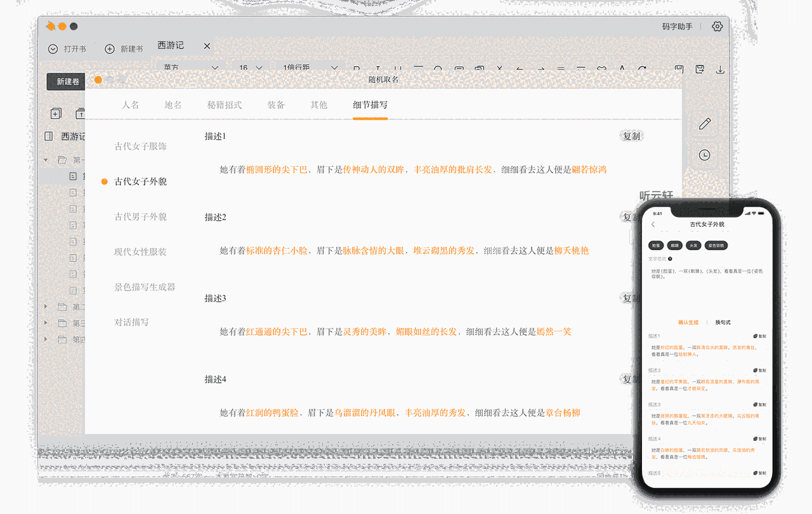Toggle the 脸蛋 tag on the phone screen
This screenshot has width=812, height=514.
[x=657, y=245]
